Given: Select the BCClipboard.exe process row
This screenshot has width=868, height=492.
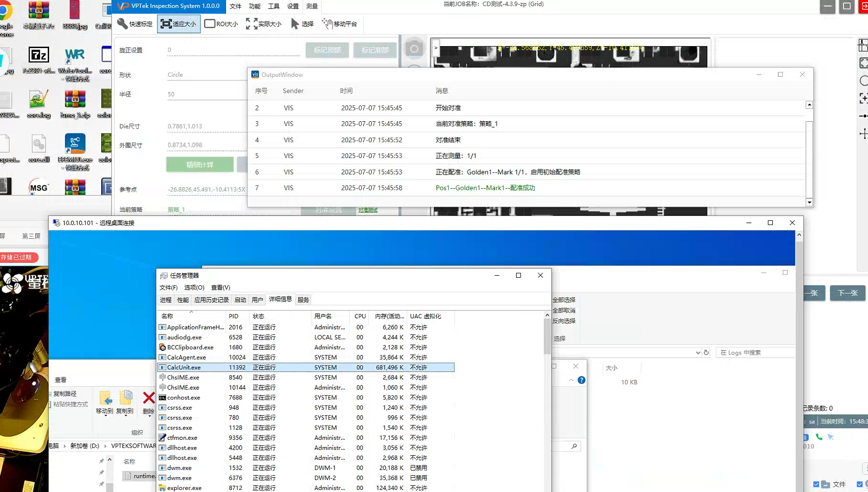Looking at the screenshot, I should [x=306, y=347].
